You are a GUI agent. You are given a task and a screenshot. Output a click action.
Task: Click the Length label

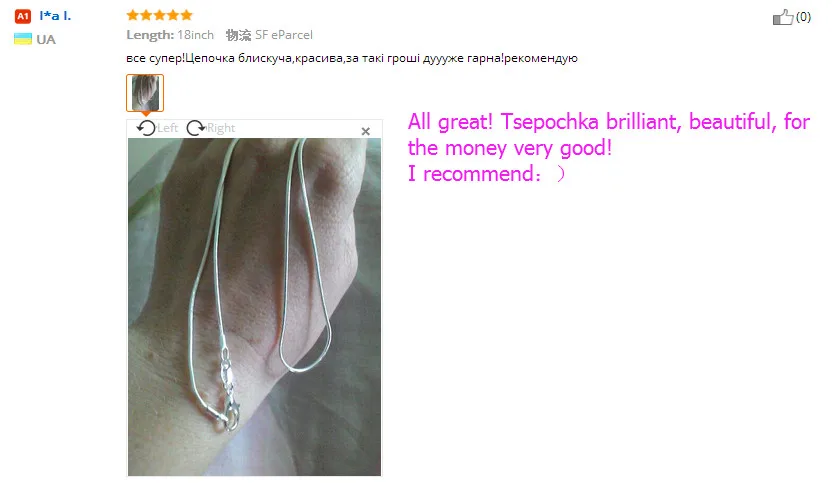point(150,35)
